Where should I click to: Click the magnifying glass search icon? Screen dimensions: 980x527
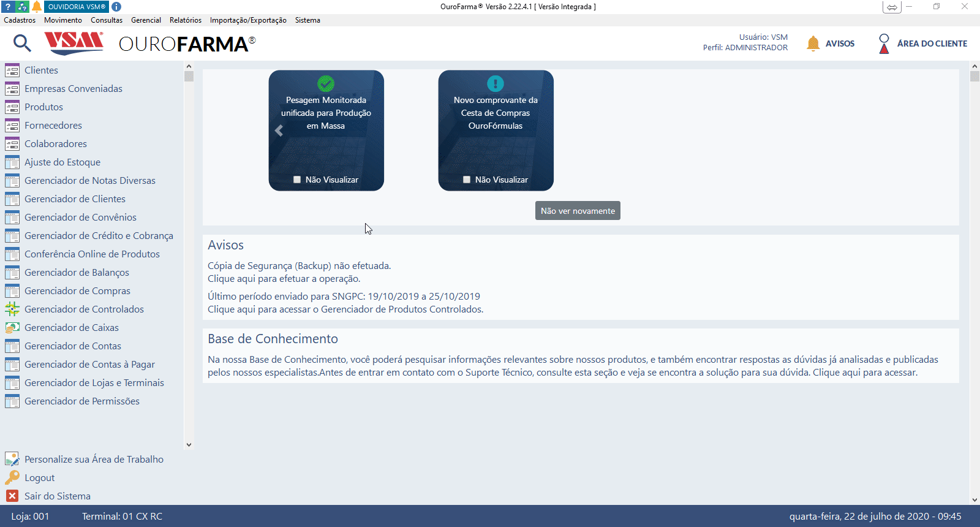coord(22,43)
